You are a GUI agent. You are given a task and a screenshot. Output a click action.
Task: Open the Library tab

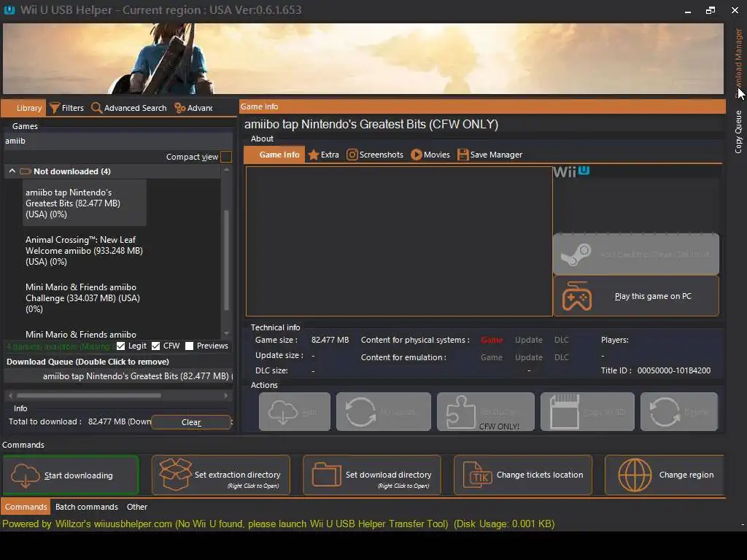(x=24, y=108)
